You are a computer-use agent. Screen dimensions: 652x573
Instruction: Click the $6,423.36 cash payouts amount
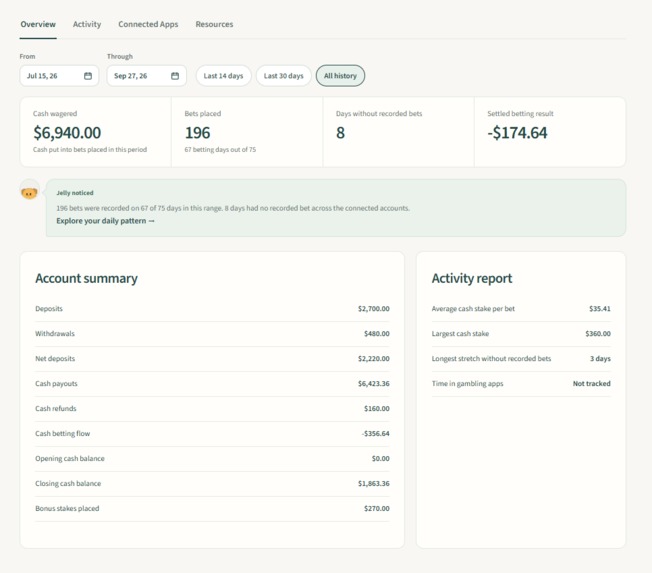tap(374, 383)
